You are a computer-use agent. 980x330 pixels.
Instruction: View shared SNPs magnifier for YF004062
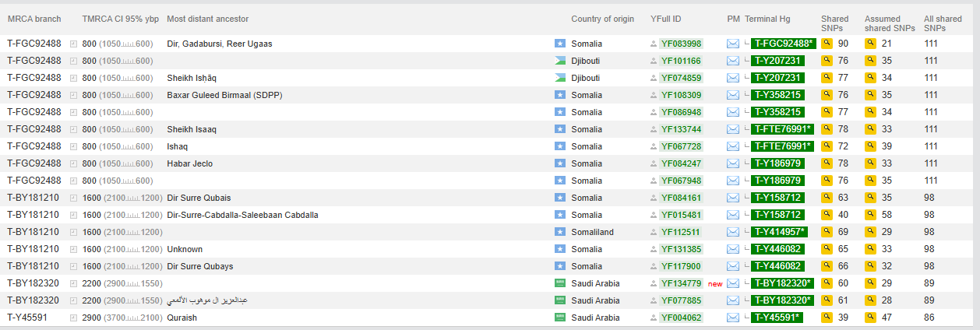(x=827, y=318)
